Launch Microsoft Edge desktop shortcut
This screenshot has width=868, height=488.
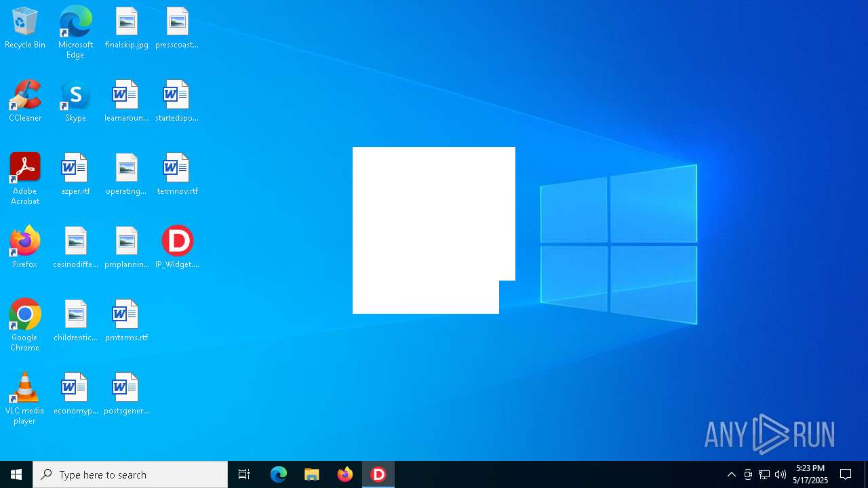75,33
